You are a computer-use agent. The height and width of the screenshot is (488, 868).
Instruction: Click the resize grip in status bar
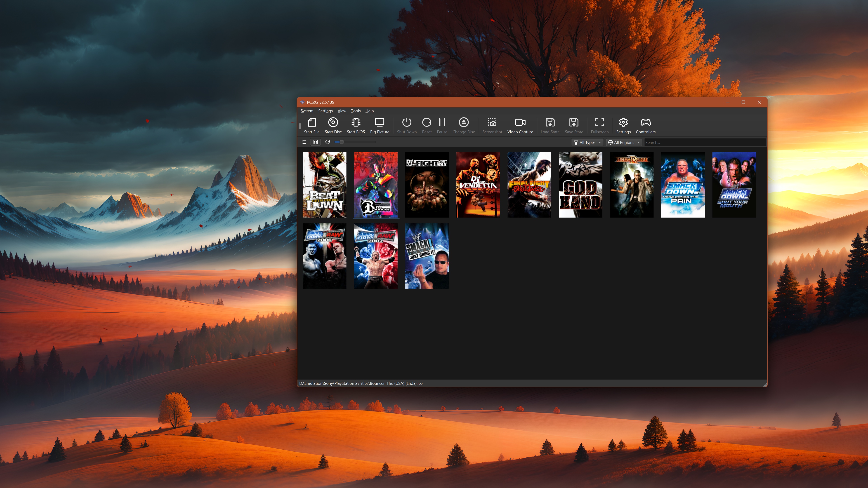tap(764, 384)
